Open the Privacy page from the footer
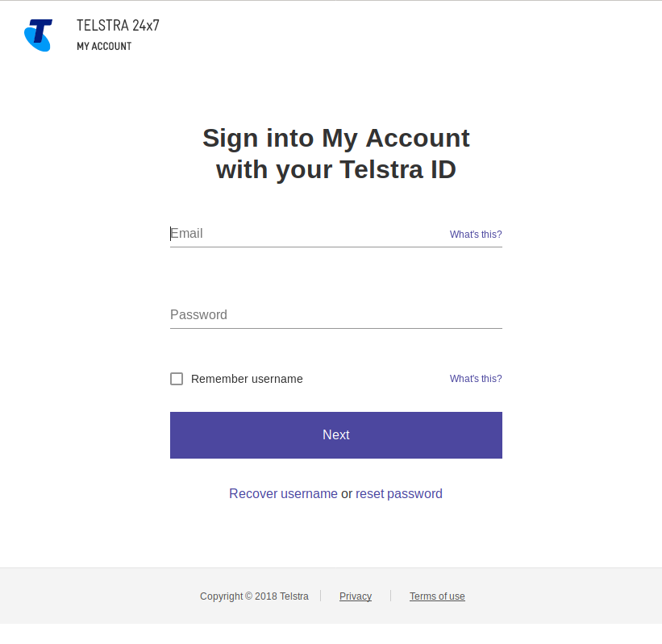Image resolution: width=662 pixels, height=644 pixels. pos(355,596)
